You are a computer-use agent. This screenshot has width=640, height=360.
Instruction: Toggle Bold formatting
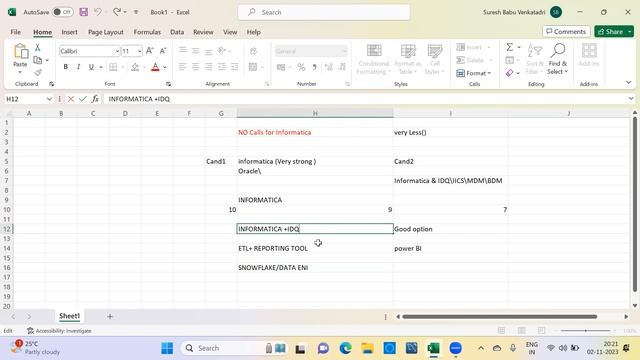pyautogui.click(x=65, y=67)
